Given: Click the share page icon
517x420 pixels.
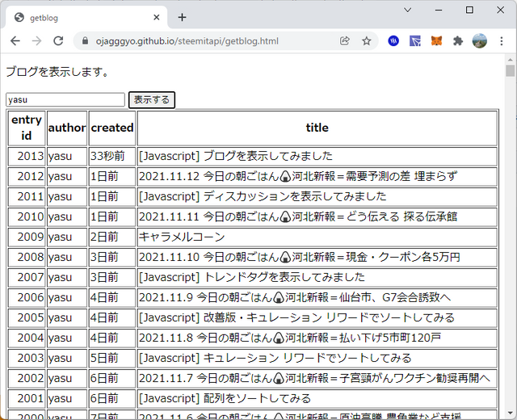Looking at the screenshot, I should (x=345, y=41).
